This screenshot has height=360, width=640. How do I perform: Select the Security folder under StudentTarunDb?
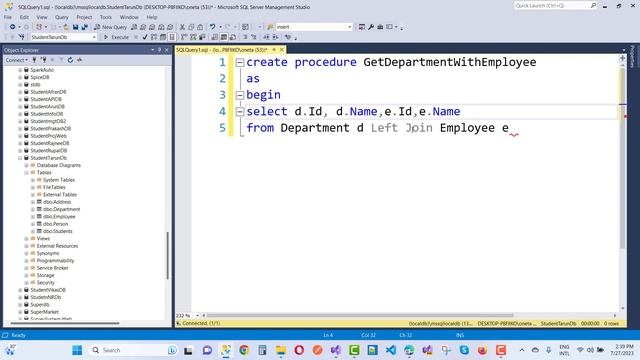tap(45, 283)
